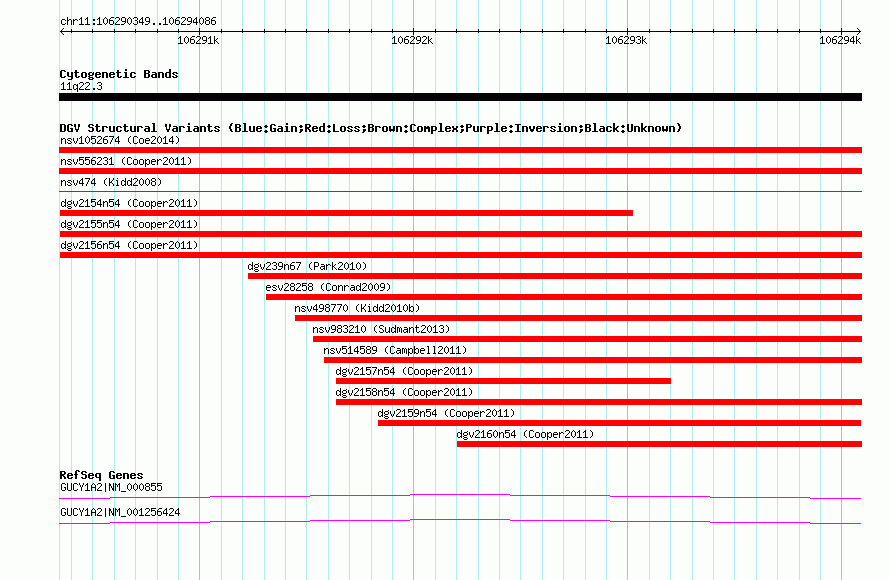Open the dgv2159n54 (Cooper2011) variant label
Image resolution: width=890 pixels, height=580 pixels.
pos(446,413)
